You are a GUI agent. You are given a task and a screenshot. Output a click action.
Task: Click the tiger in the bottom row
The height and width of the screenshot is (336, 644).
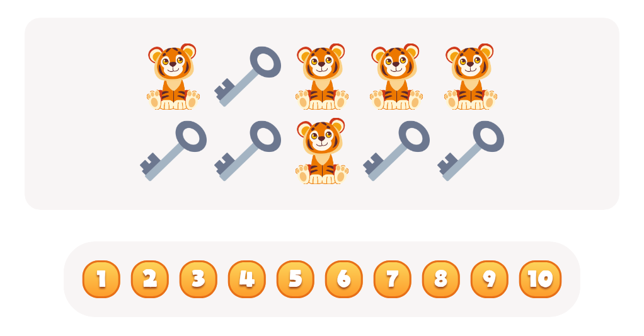point(322,151)
